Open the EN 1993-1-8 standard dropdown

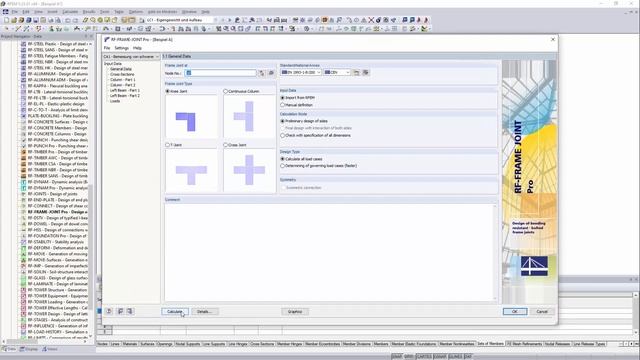[x=301, y=72]
